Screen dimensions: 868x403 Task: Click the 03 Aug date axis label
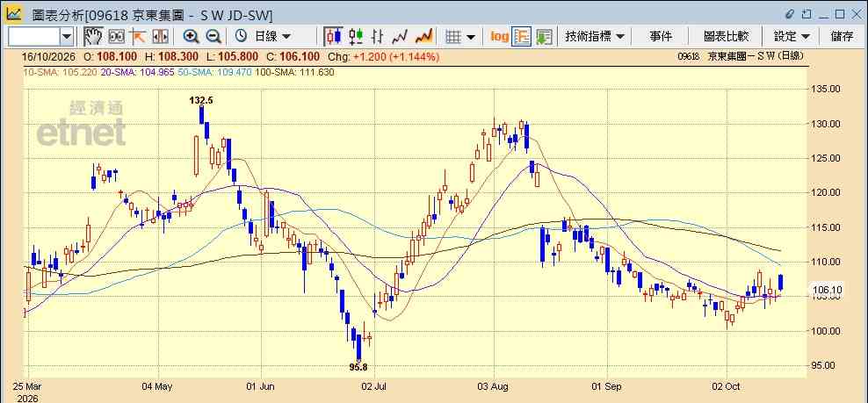pyautogui.click(x=493, y=386)
